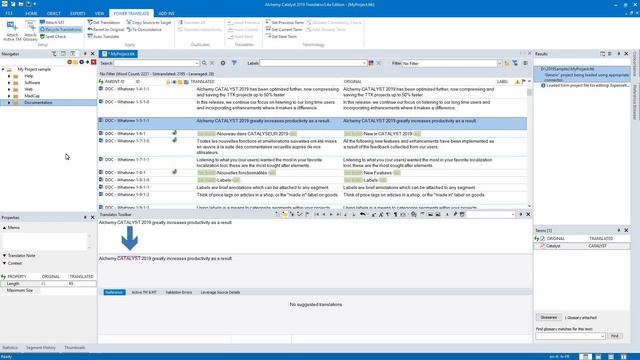This screenshot has height=360, width=640.
Task: Click the search magnifier icon
Action: (x=204, y=63)
